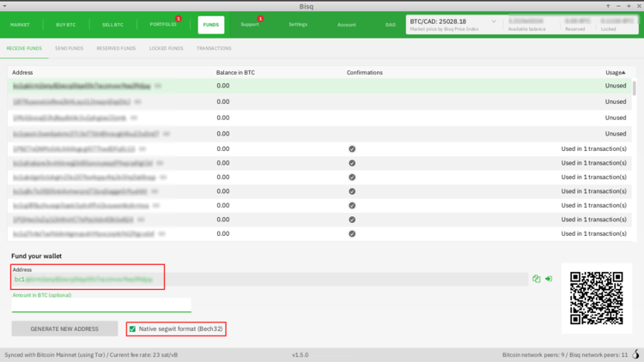
Task: Click the Amount in BTC input field
Action: (x=100, y=305)
